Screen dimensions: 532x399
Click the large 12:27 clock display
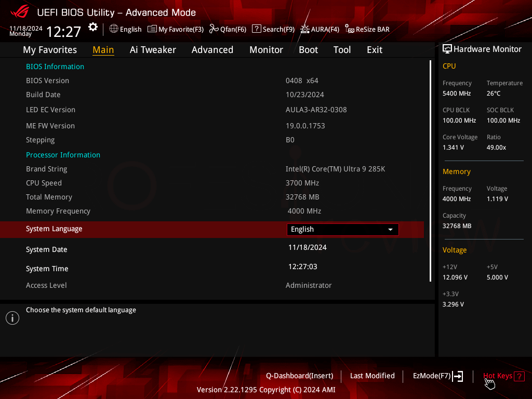coord(63,32)
